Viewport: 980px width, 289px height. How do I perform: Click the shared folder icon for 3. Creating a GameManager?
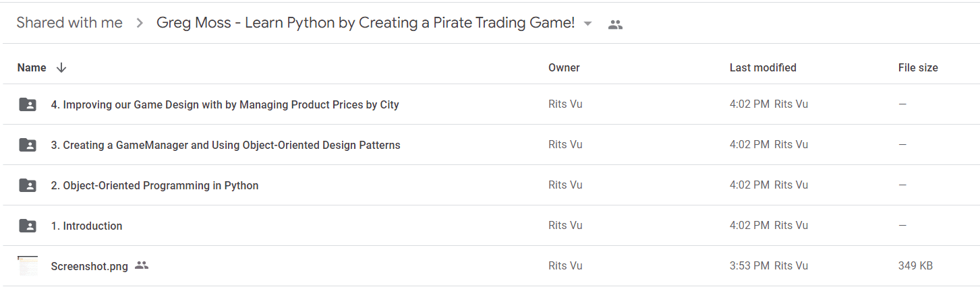[x=28, y=145]
